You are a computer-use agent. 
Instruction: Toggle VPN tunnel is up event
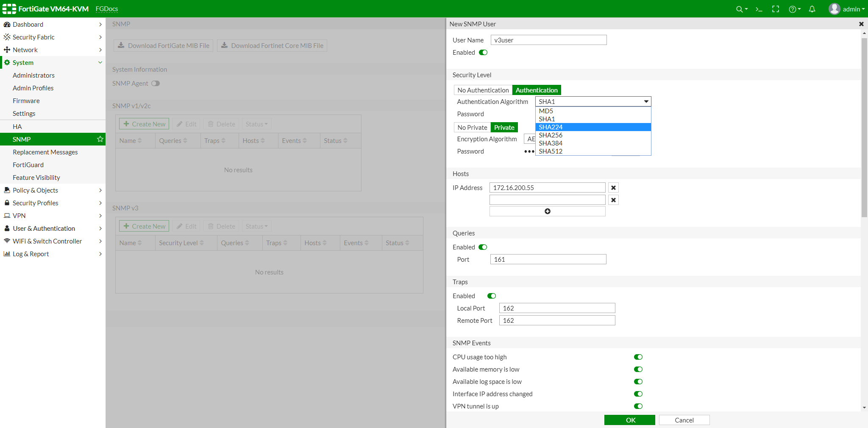(x=638, y=406)
